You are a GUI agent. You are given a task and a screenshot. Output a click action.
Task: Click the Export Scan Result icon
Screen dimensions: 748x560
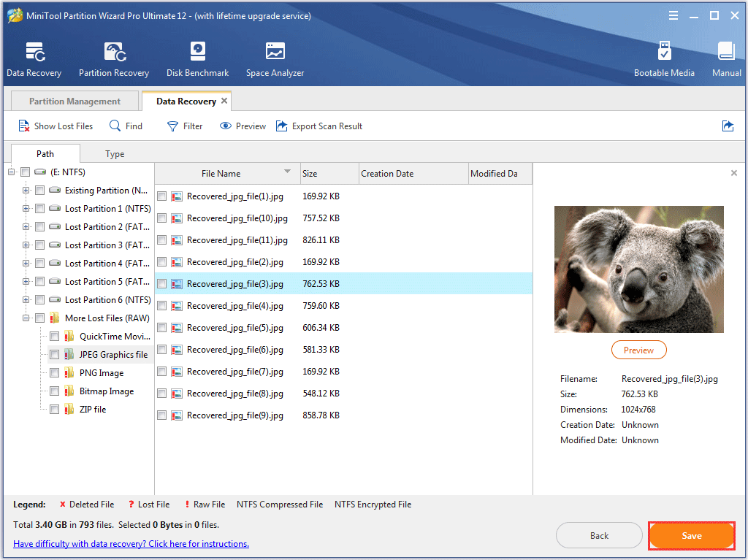pos(281,126)
